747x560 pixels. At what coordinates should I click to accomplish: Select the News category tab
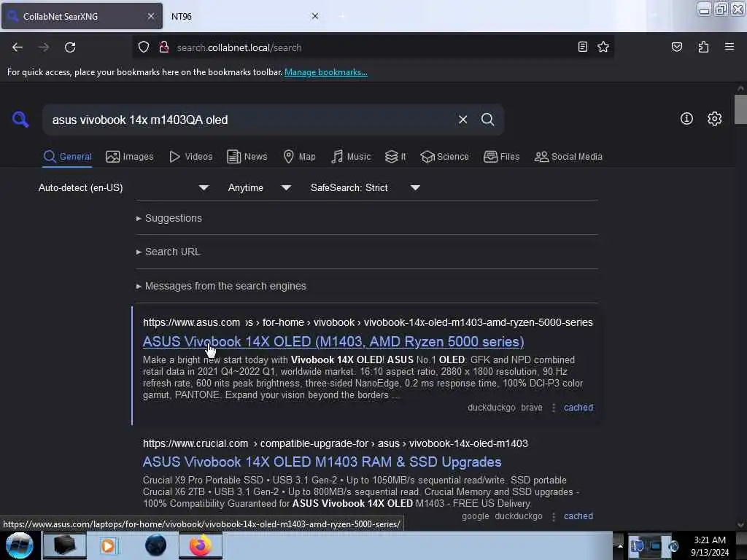(x=247, y=157)
